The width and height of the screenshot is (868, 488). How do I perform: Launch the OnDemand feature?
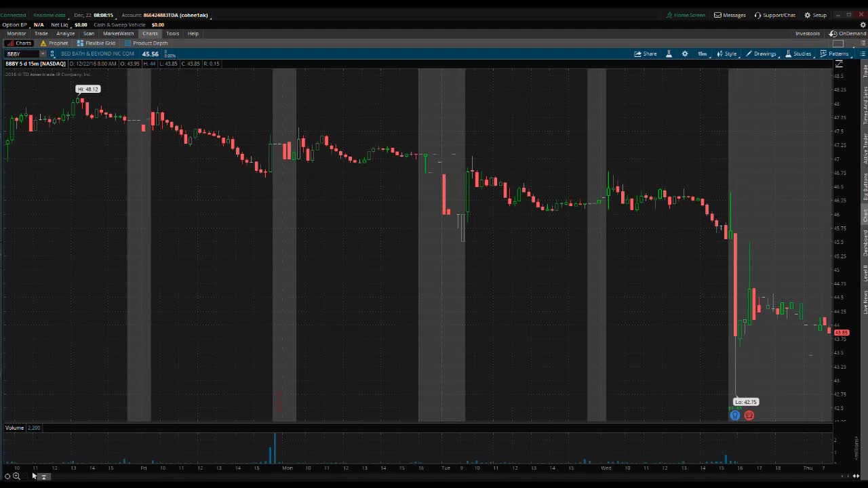coord(848,33)
